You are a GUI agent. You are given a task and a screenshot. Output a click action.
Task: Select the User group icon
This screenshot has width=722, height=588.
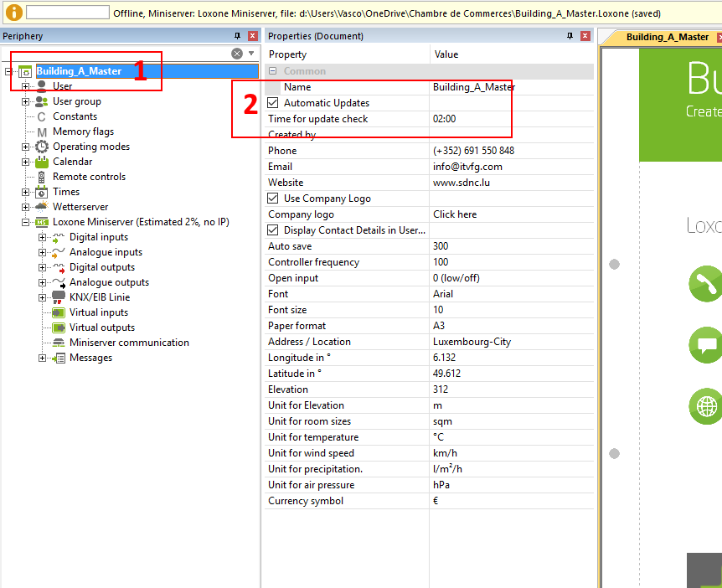(41, 101)
